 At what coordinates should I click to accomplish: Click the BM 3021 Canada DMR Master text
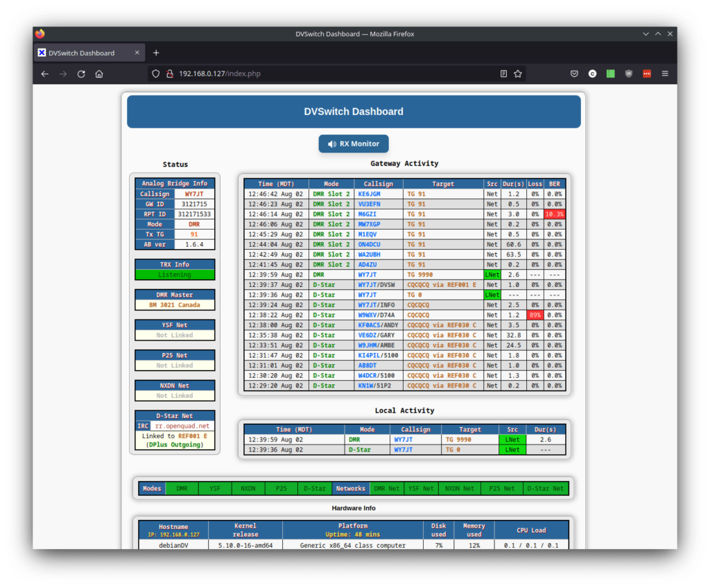point(175,305)
